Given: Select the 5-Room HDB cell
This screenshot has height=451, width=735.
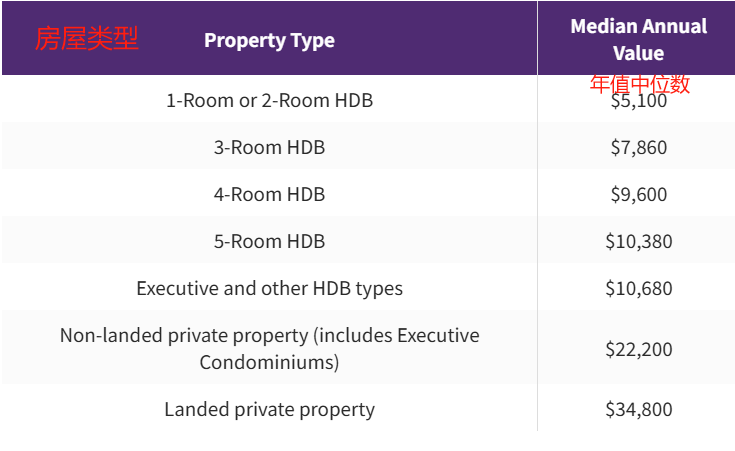Looking at the screenshot, I should (x=270, y=241).
